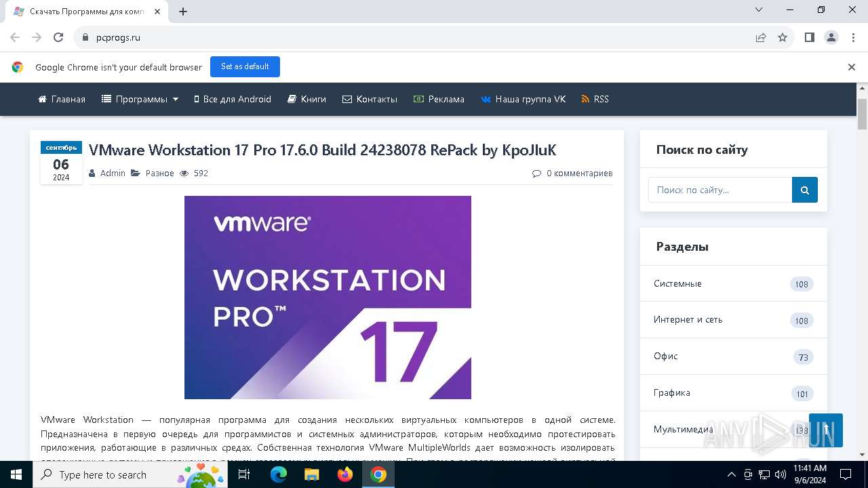The image size is (868, 488).
Task: Click the forward navigation arrow
Action: pyautogui.click(x=37, y=37)
